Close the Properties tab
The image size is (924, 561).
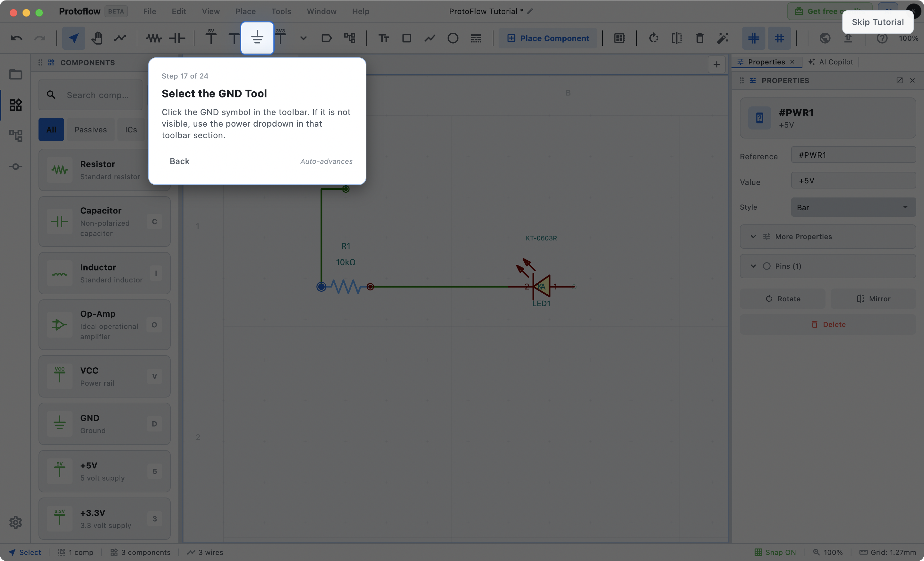coord(792,62)
